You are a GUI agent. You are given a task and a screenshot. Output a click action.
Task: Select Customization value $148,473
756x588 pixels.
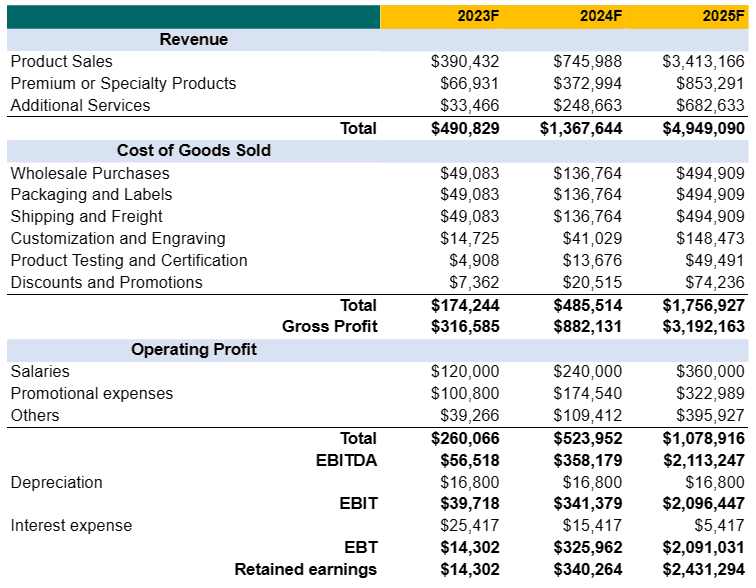(x=710, y=239)
